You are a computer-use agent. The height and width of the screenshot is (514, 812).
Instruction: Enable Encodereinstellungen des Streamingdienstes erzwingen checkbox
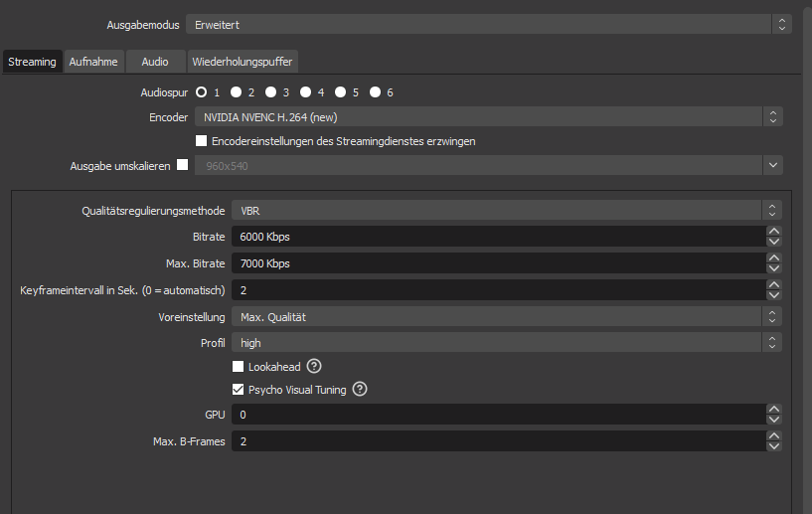tap(201, 141)
